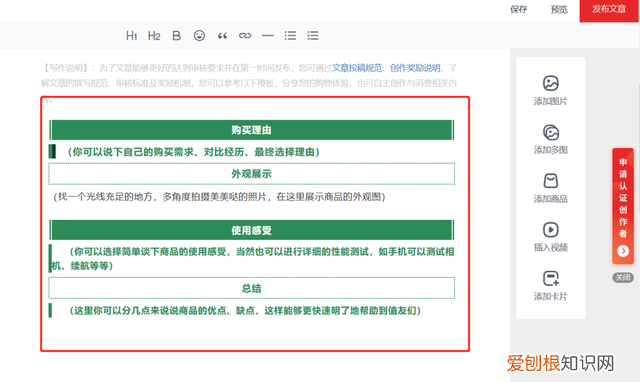Screen dimensions: 640x382
Task: Open the 文章投稿规范 link
Action: [357, 68]
